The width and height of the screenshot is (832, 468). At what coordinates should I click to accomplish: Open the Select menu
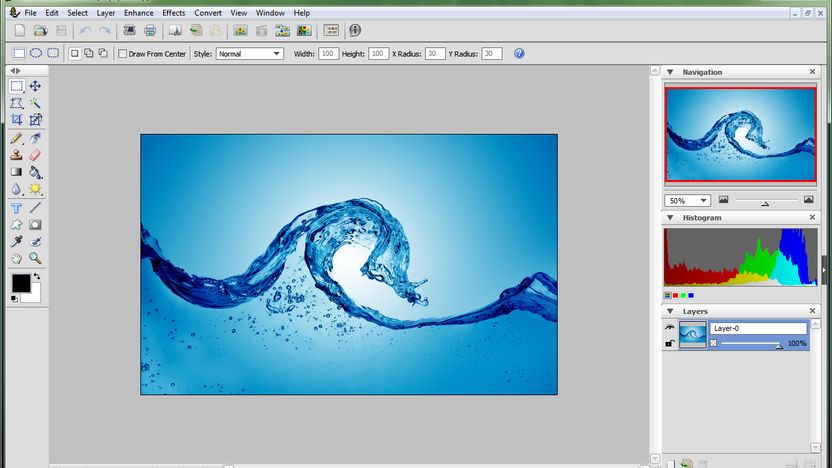(x=77, y=13)
